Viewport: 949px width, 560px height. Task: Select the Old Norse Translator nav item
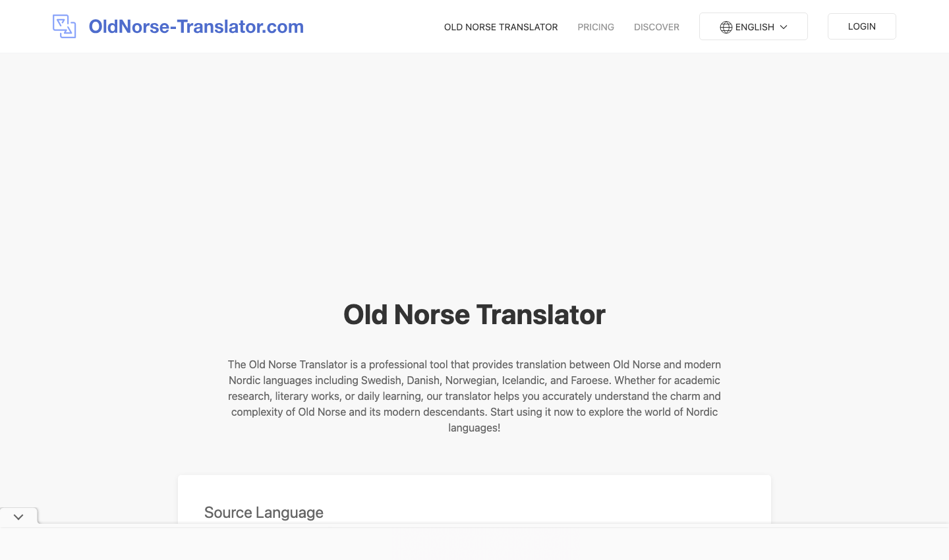pyautogui.click(x=501, y=27)
